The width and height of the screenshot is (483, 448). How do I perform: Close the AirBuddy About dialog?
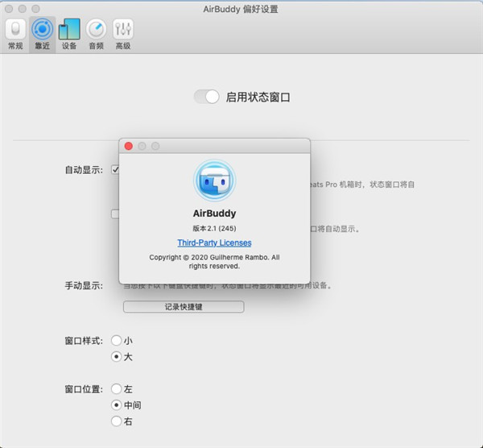(128, 146)
